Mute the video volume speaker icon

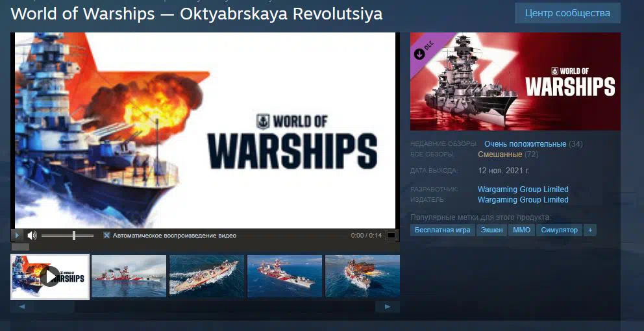[x=32, y=236]
